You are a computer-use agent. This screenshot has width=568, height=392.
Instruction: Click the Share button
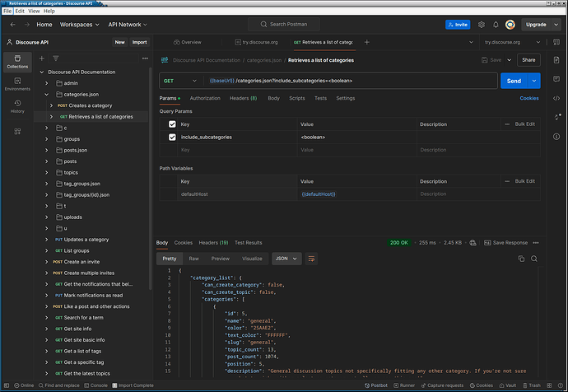tap(528, 60)
